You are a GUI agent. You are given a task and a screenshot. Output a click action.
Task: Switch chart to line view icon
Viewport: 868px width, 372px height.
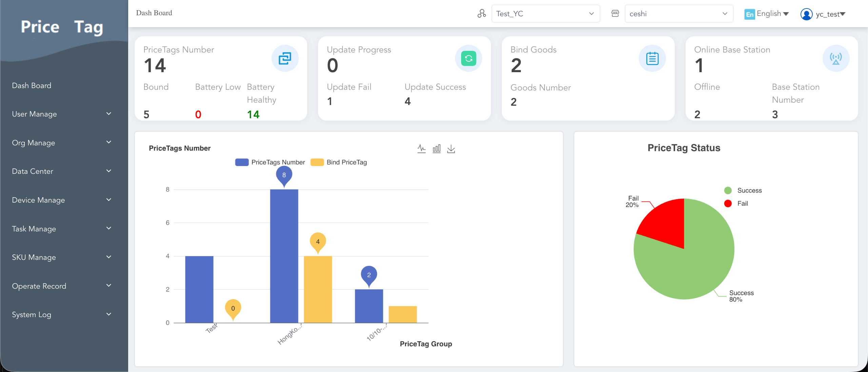[x=421, y=148]
